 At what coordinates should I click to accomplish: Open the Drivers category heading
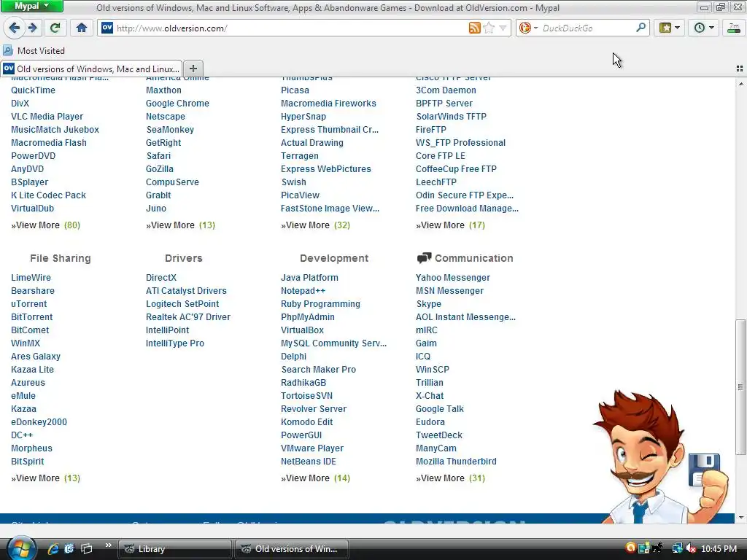point(183,259)
